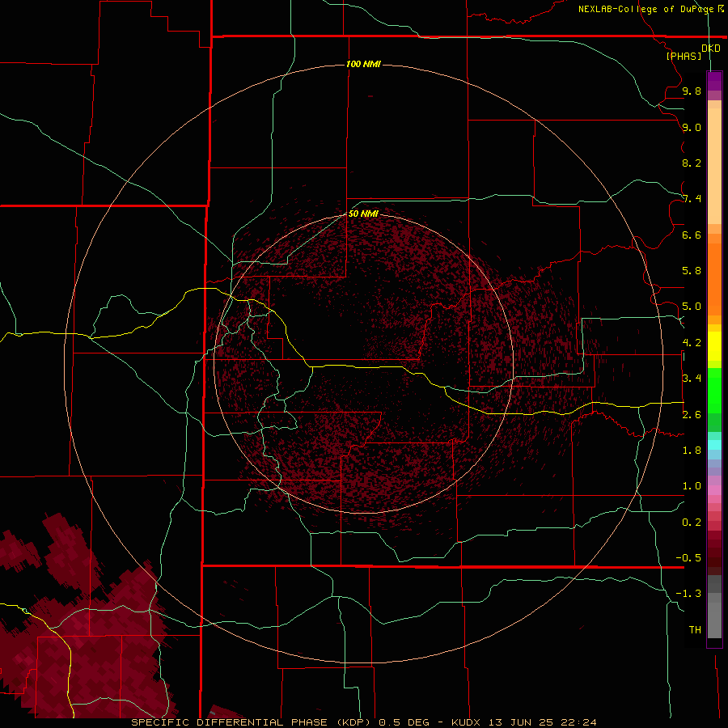
Task: Click the product title caption at the bottom
Action: pyautogui.click(x=363, y=722)
